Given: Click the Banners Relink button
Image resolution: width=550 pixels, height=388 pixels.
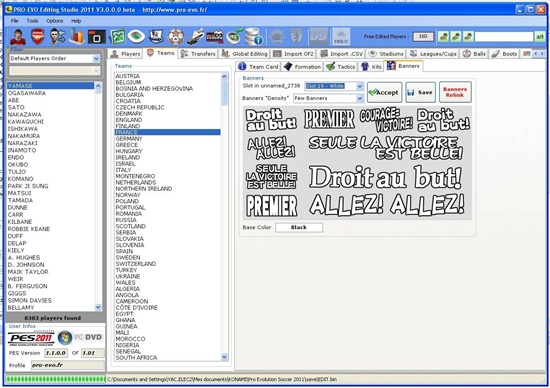Looking at the screenshot, I should [x=455, y=92].
